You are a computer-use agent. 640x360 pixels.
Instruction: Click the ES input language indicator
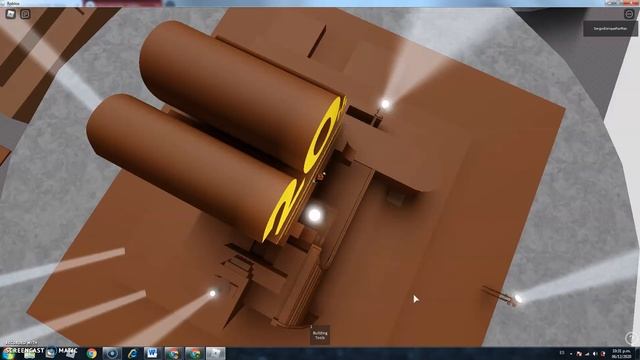562,353
